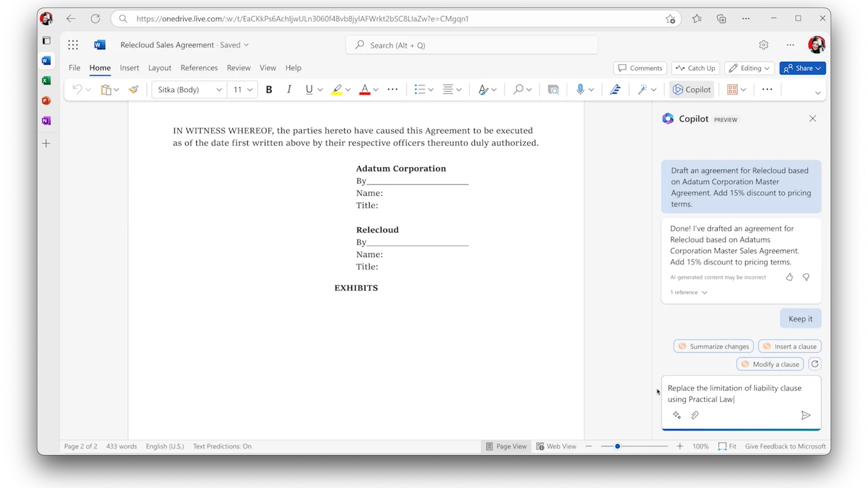Click the Find magnifier icon in ribbon
Viewport: 868px width, 488px height.
point(518,89)
